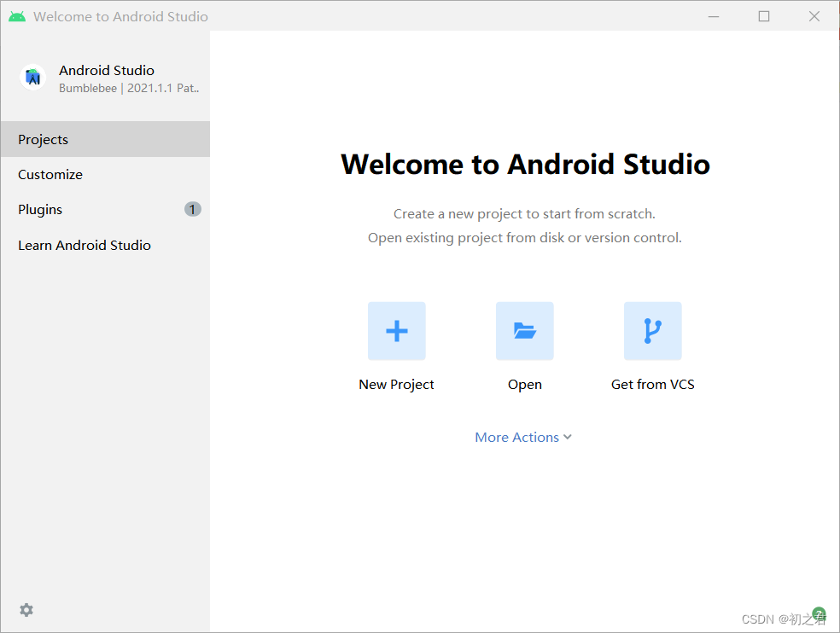
Task: Click the Welcome to Android Studio heading
Action: pyautogui.click(x=524, y=164)
